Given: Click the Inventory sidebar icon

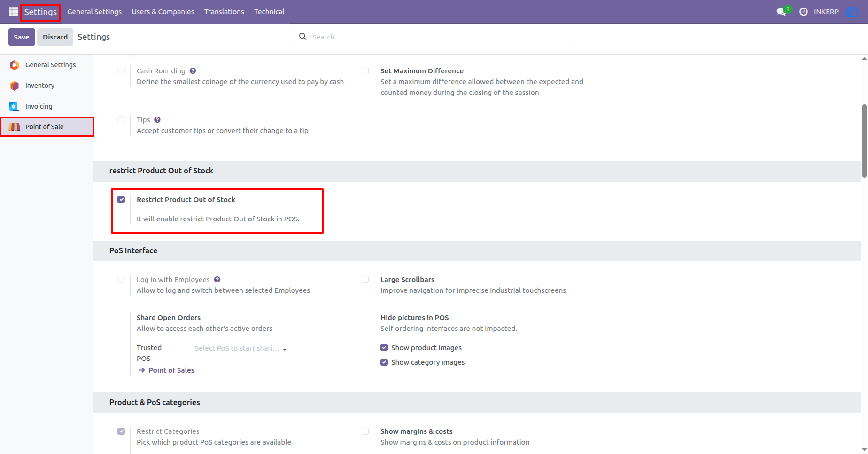Looking at the screenshot, I should (x=15, y=86).
